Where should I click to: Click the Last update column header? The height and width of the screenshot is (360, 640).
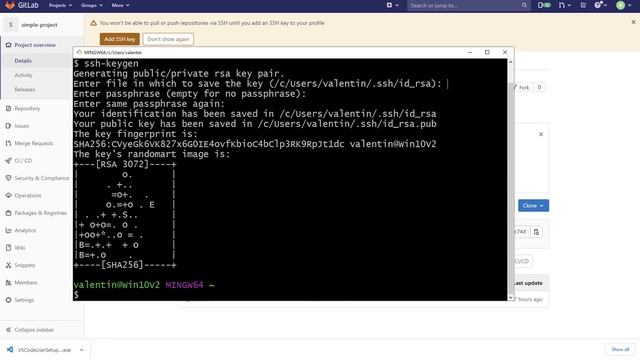click(x=527, y=283)
